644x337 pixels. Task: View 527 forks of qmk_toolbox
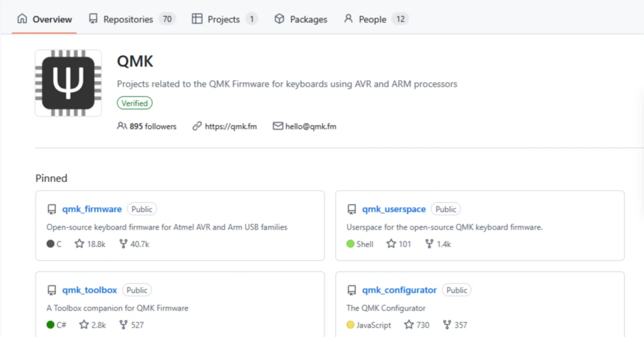click(x=131, y=325)
